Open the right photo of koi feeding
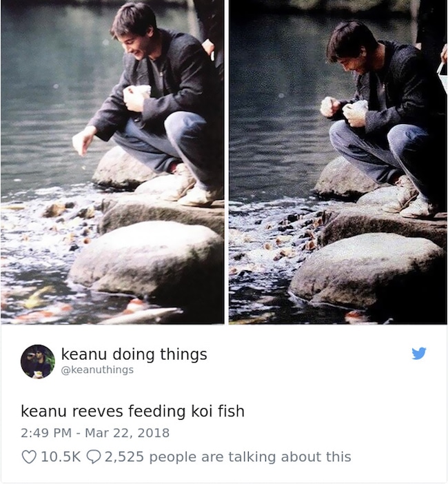The height and width of the screenshot is (484, 448). pyautogui.click(x=338, y=162)
